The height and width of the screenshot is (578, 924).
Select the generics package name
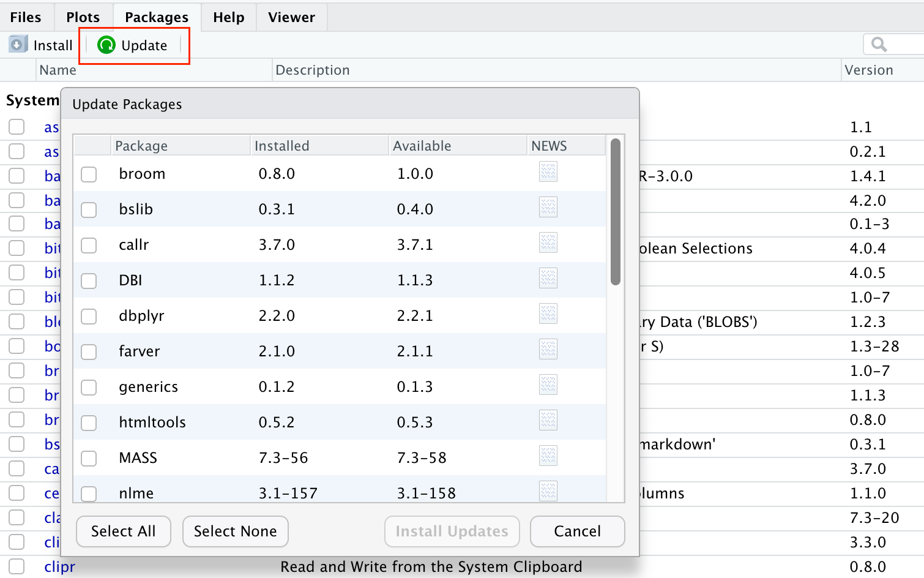pyautogui.click(x=149, y=387)
